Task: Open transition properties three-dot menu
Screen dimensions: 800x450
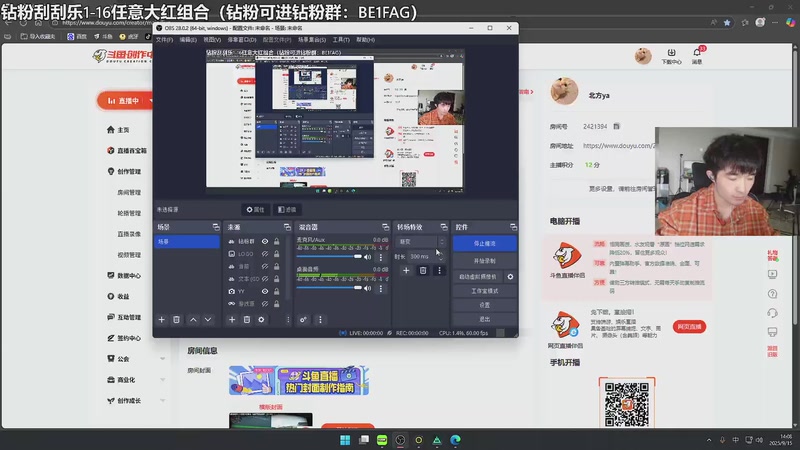Action: click(439, 270)
